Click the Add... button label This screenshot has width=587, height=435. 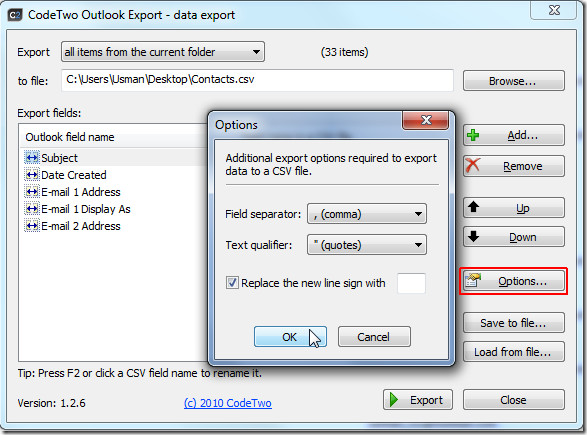point(523,135)
